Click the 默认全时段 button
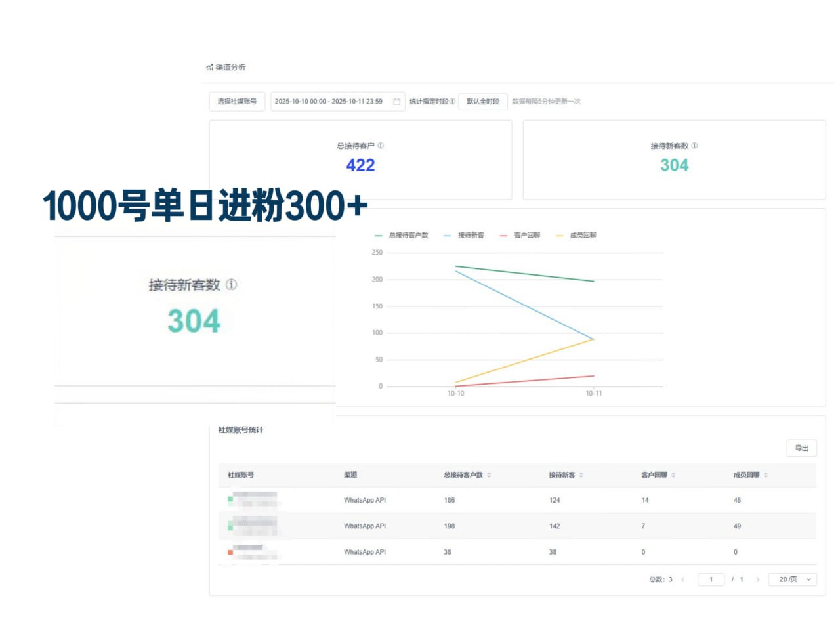The image size is (840, 630). 482,102
